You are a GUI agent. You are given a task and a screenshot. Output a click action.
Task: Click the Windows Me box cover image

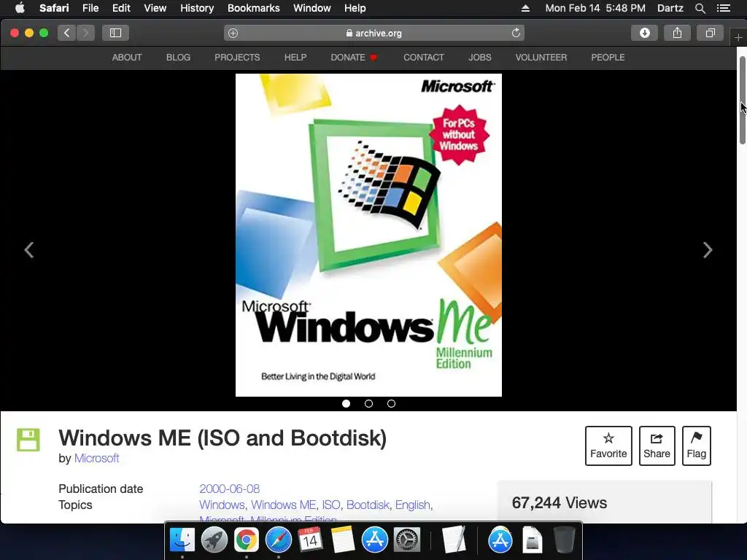point(368,235)
